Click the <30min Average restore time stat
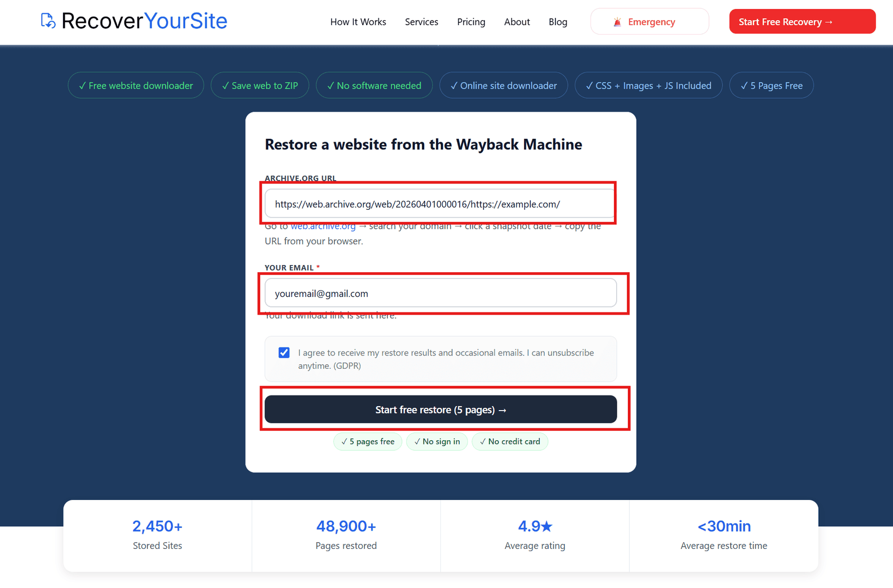The height and width of the screenshot is (588, 893). click(x=724, y=536)
